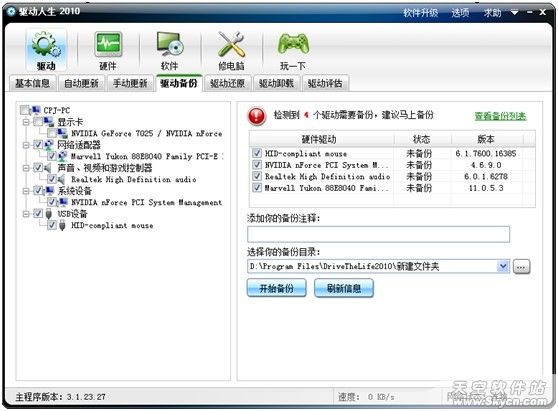Viewport: 558px width, 411px height.
Task: Click the USB设备 plug icon
Action: 49,214
